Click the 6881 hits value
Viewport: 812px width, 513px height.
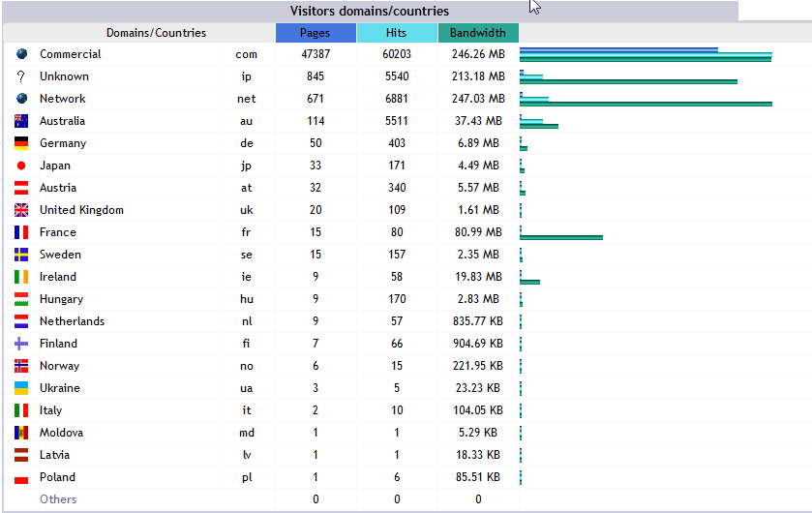tap(397, 99)
